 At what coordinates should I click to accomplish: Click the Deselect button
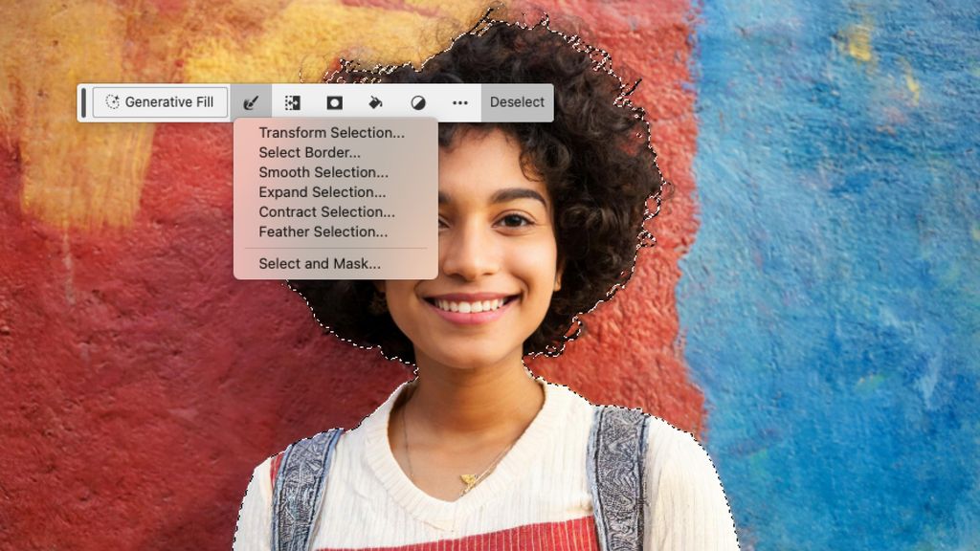coord(517,102)
